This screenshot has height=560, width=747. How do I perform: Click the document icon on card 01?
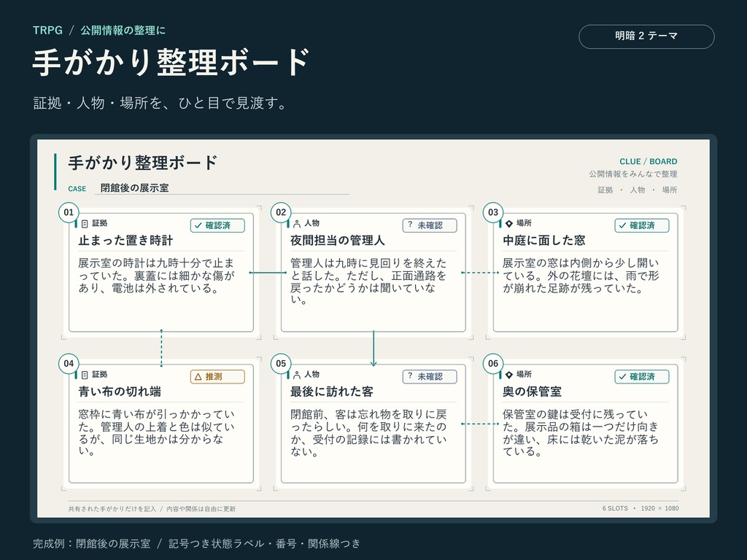pyautogui.click(x=85, y=223)
